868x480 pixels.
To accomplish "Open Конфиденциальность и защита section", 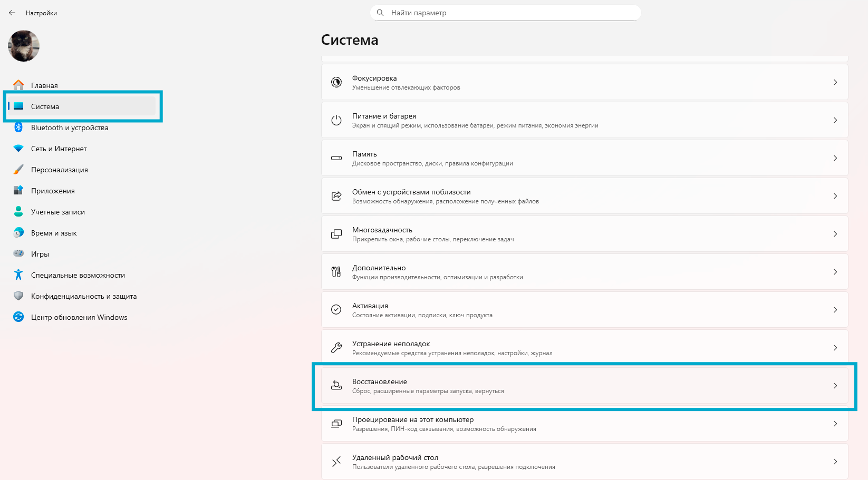I will click(83, 296).
